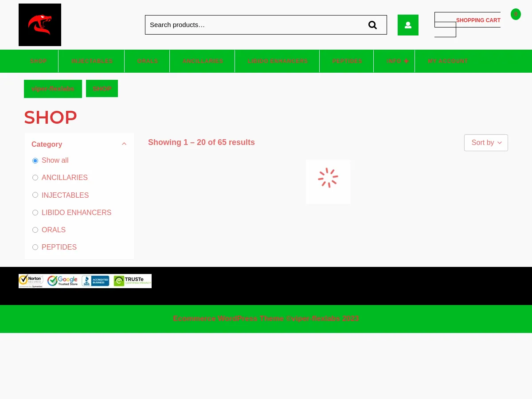
Task: Select the ANCILLARIES category radio button
Action: pos(35,178)
